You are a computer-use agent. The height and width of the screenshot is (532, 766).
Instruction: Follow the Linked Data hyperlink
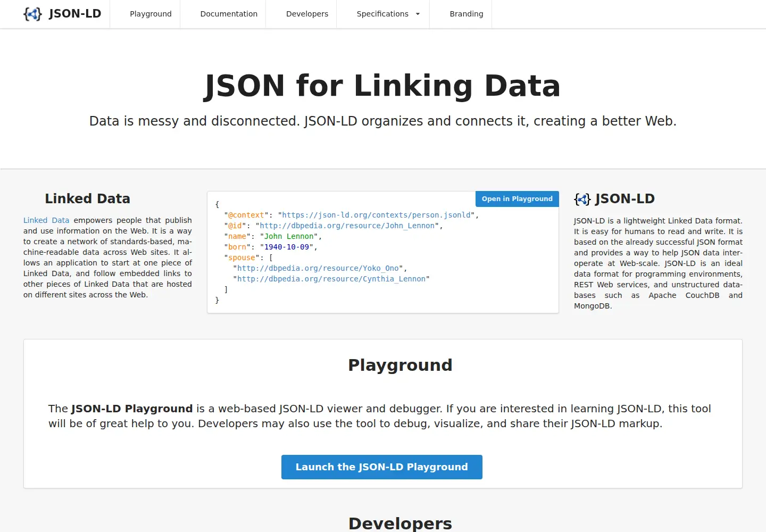point(46,220)
